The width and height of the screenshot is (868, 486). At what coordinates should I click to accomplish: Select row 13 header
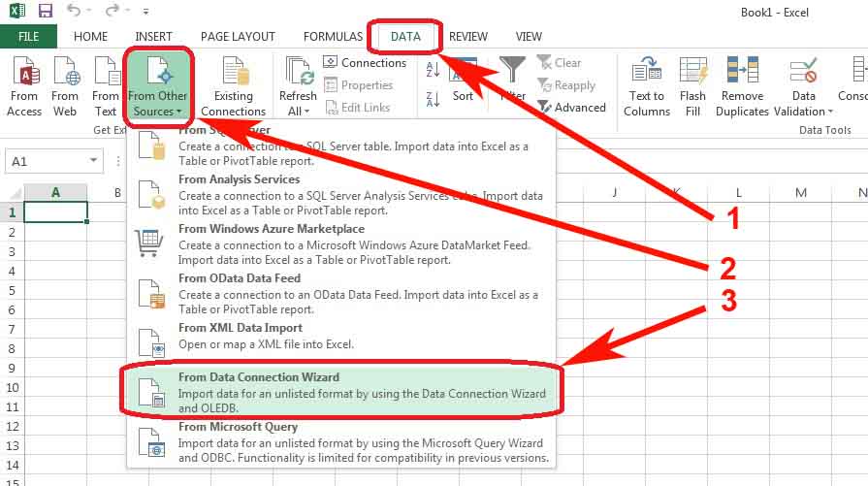pos(12,445)
